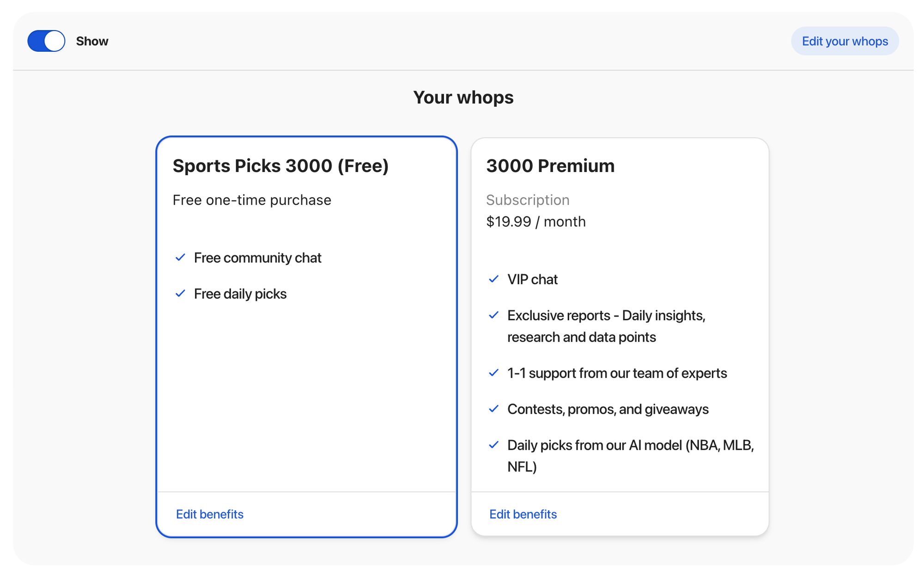This screenshot has height=581, width=924.
Task: Click checkmark beside Daily picks AI model
Action: (493, 445)
